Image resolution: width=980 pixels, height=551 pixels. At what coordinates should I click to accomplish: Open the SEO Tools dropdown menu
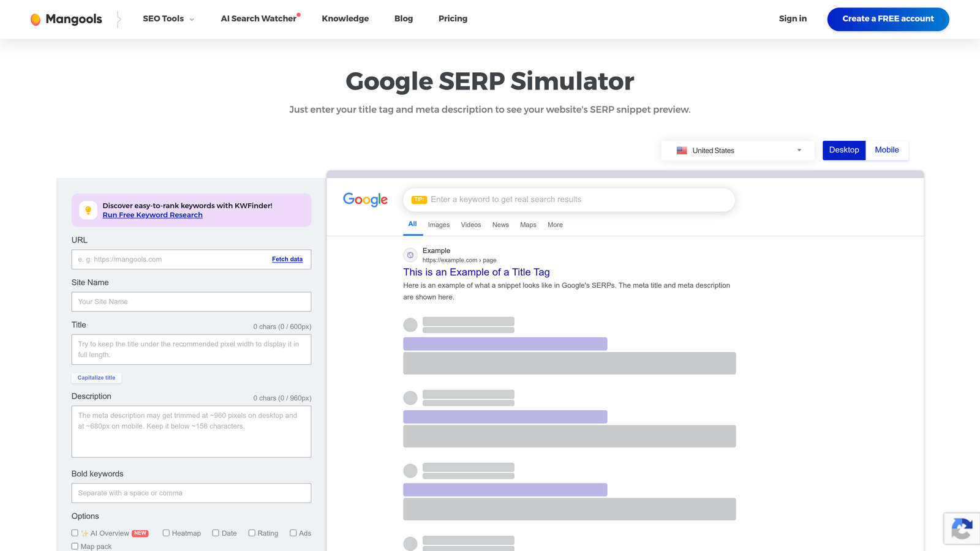click(168, 19)
